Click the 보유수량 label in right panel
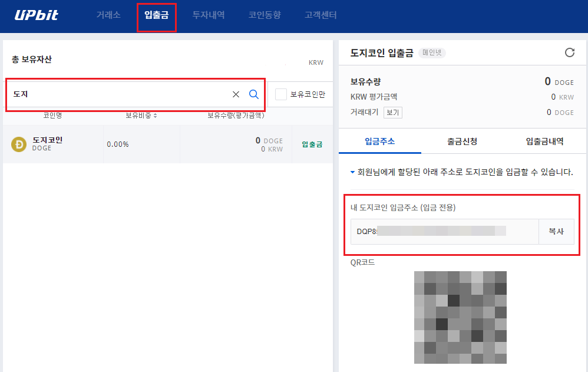Image resolution: width=588 pixels, height=372 pixels. coord(366,82)
